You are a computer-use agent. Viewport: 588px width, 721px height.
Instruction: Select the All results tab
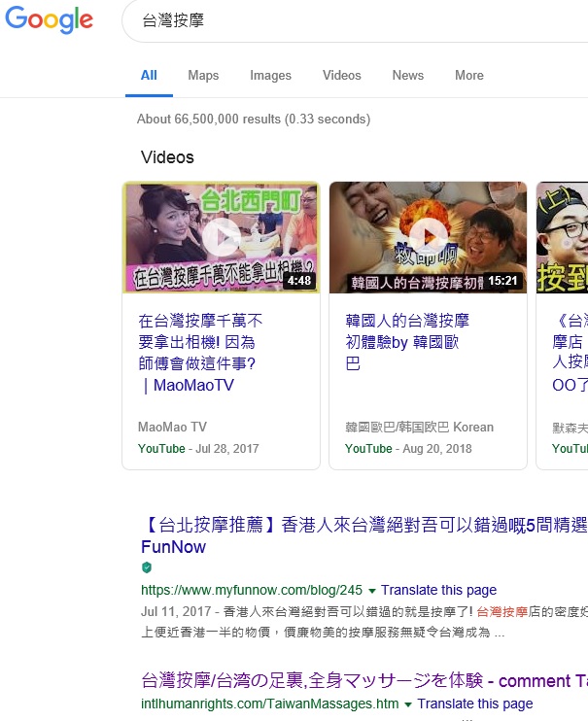149,76
